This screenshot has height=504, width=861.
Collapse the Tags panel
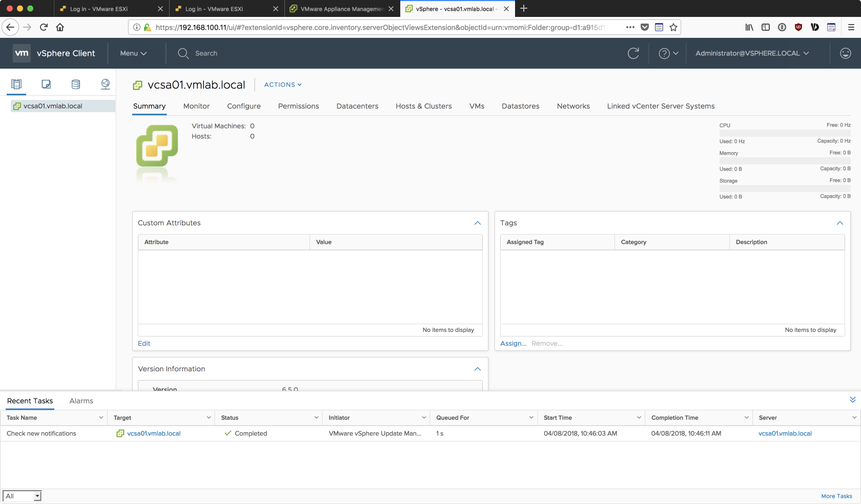pos(840,223)
